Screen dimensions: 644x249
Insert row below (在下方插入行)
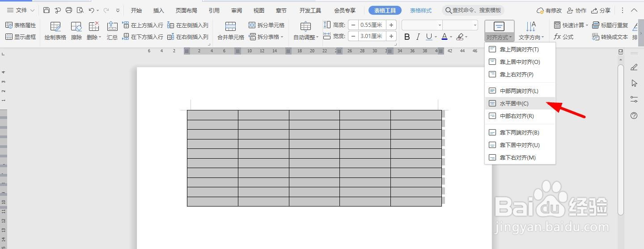click(143, 37)
